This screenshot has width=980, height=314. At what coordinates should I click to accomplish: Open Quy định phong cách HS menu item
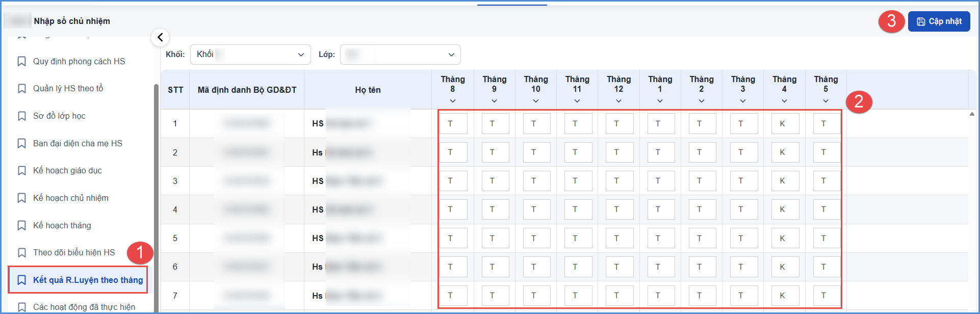tap(79, 62)
